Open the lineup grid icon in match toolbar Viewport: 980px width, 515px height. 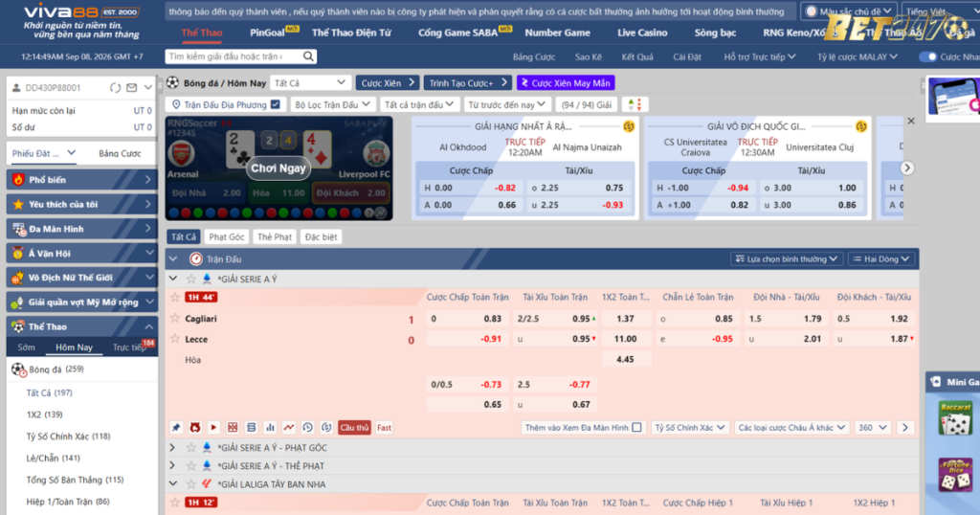click(x=233, y=428)
